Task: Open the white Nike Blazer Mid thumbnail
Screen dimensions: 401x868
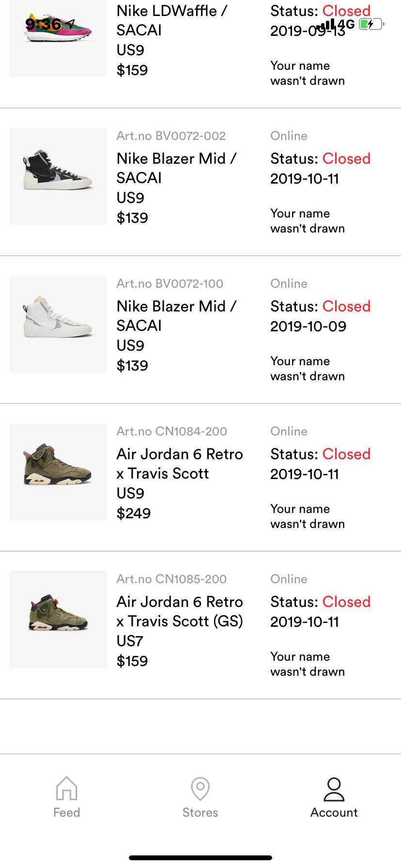Action: [58, 324]
